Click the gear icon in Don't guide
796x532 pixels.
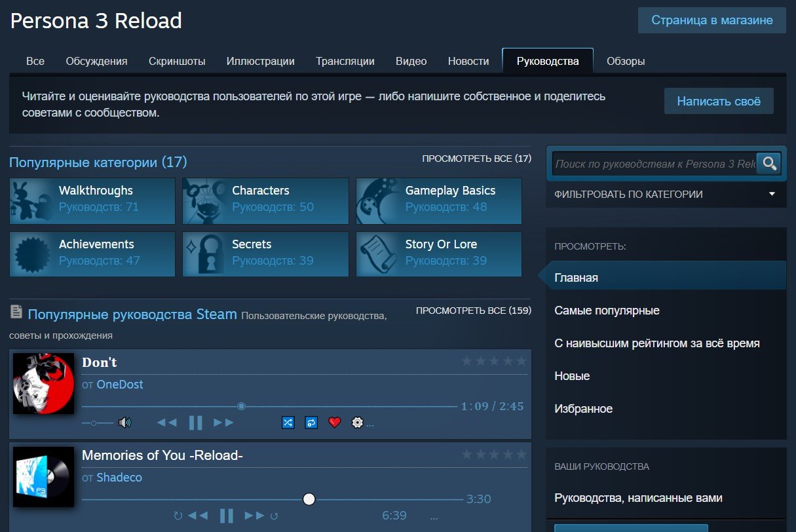[357, 423]
